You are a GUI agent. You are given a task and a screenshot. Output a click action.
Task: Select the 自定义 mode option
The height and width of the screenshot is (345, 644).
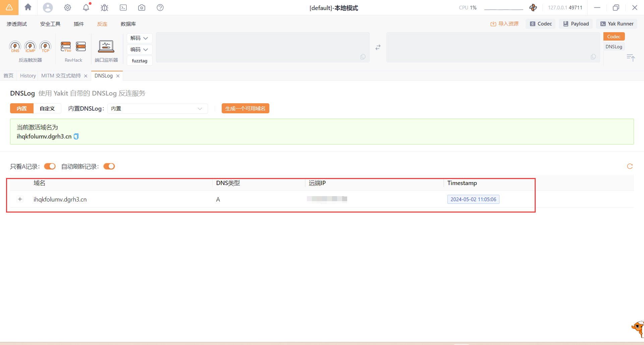[47, 109]
